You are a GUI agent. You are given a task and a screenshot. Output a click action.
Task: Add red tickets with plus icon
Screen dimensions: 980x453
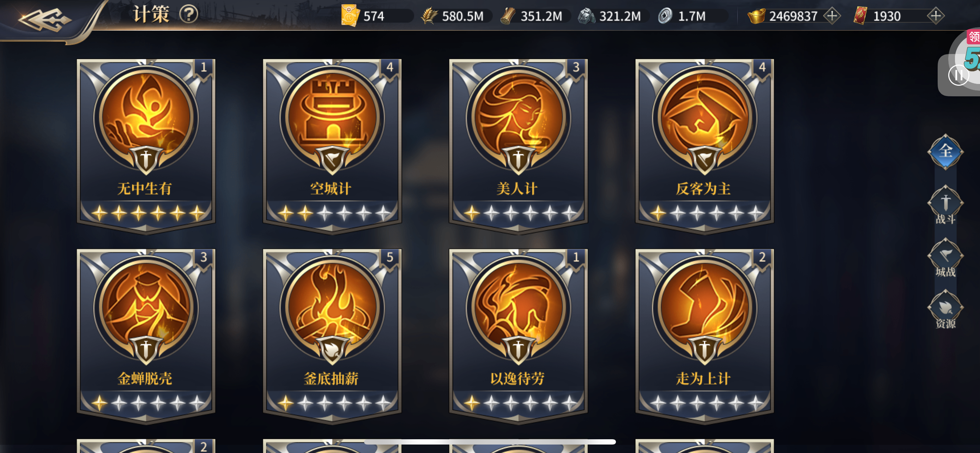936,16
